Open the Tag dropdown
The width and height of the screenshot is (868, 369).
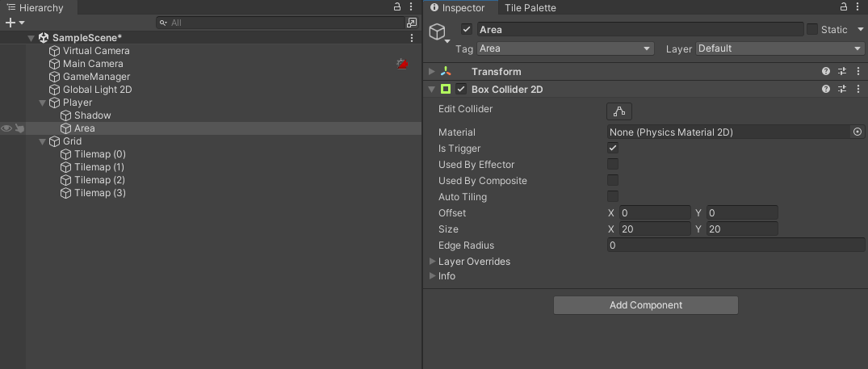[565, 48]
